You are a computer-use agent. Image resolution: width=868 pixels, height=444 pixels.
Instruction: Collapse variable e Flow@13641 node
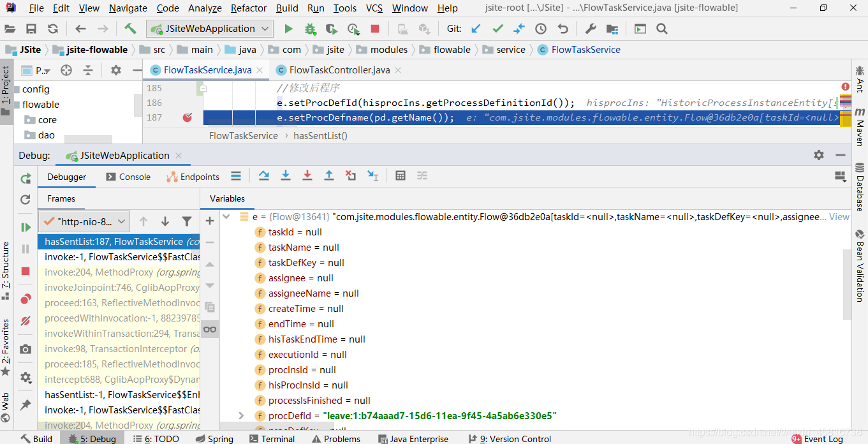point(226,217)
